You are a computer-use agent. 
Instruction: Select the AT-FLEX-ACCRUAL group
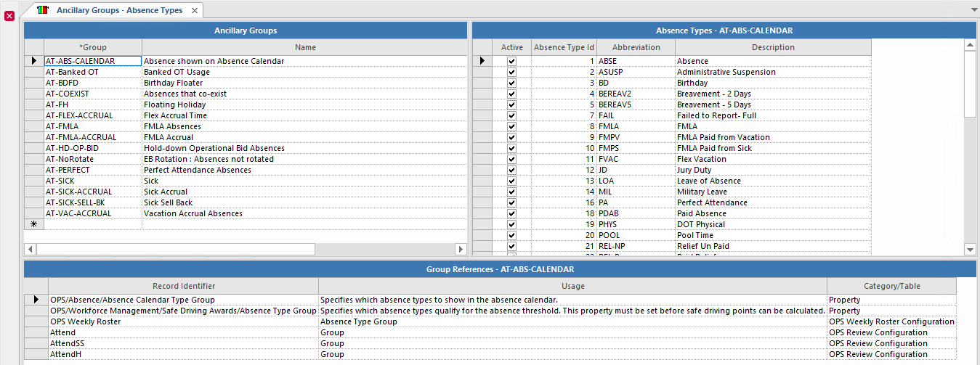tap(93, 115)
